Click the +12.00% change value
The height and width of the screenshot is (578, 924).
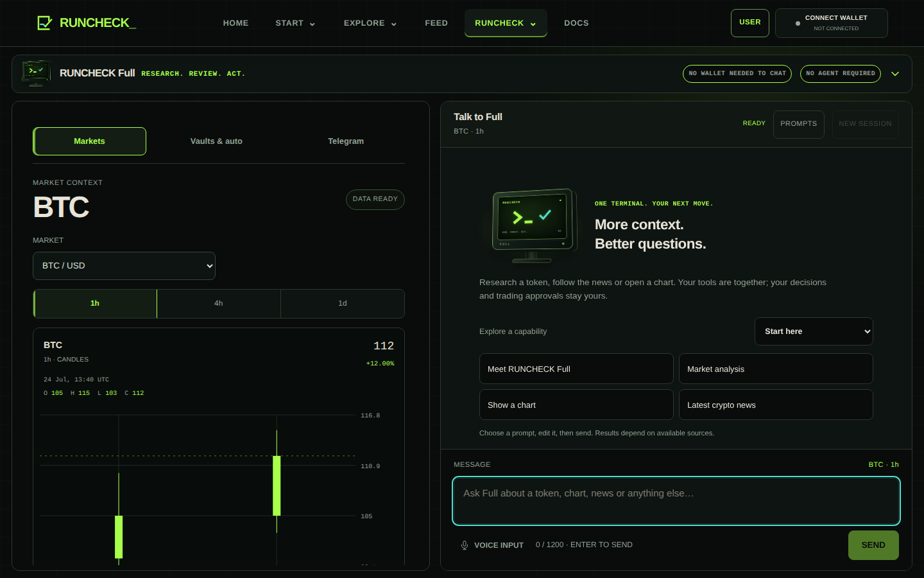(x=381, y=363)
